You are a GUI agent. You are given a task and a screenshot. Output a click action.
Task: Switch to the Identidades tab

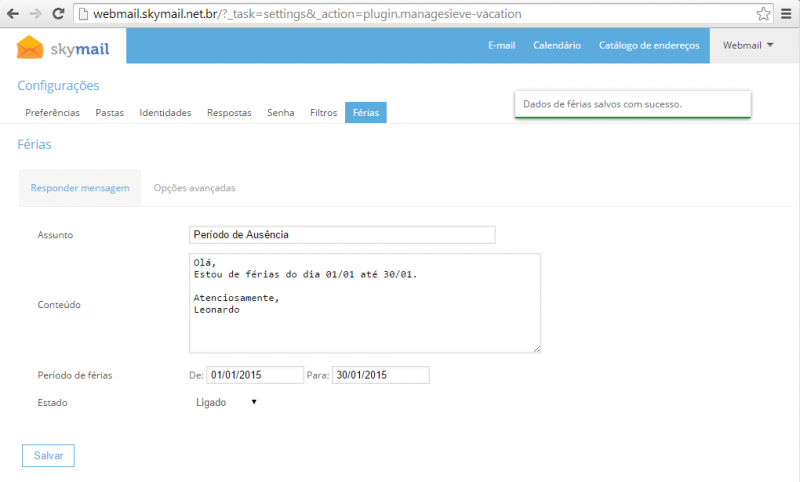click(x=165, y=113)
